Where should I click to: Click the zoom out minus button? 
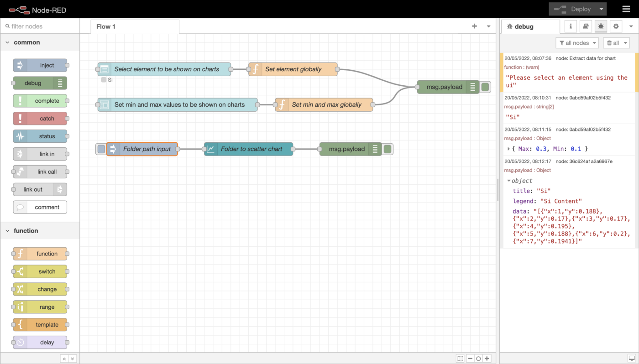pos(470,359)
